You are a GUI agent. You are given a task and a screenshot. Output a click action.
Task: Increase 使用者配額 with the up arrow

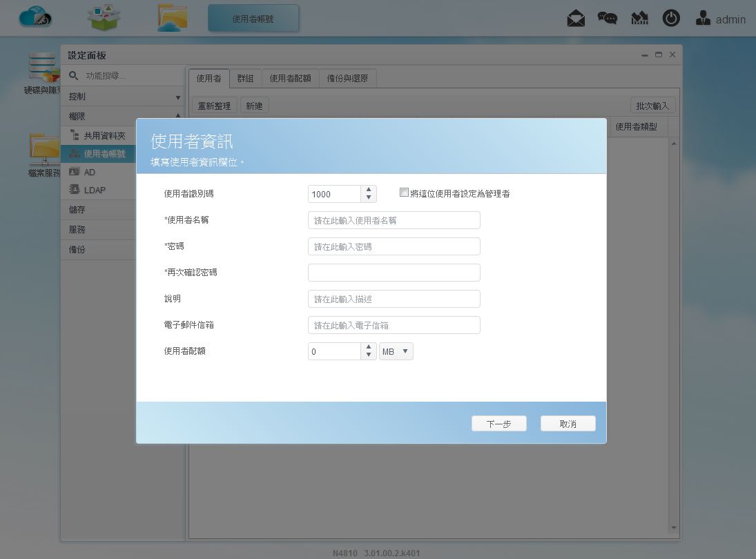coord(369,347)
